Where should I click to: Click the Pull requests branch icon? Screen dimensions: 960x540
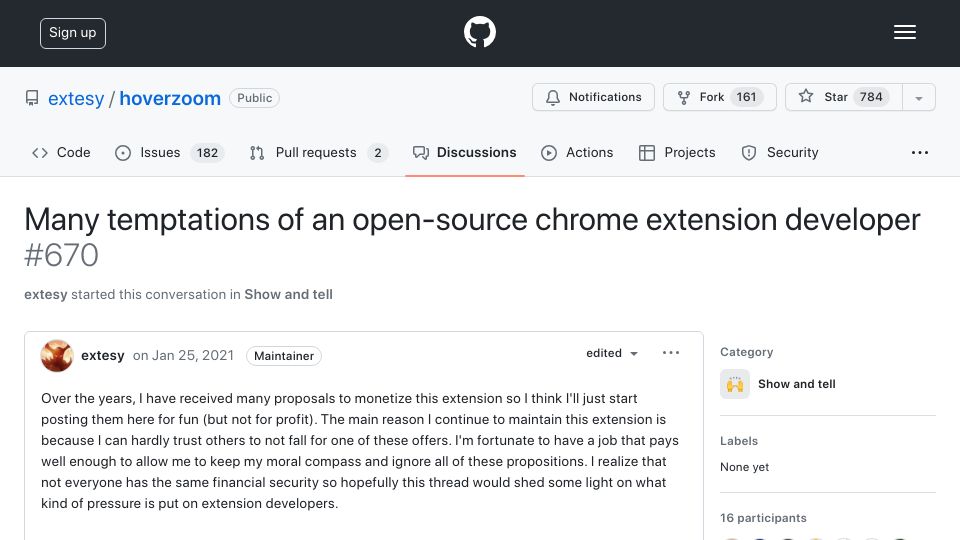click(x=257, y=153)
